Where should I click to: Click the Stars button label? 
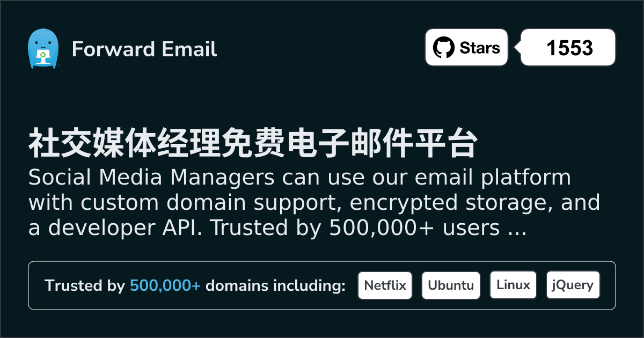coord(480,48)
